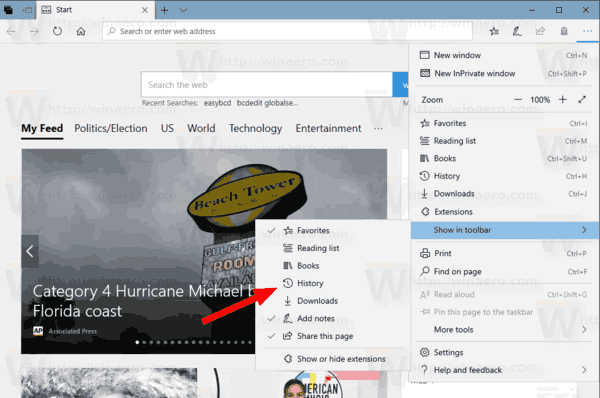Go to previous slide in news carousel
The width and height of the screenshot is (600, 398).
(x=30, y=251)
